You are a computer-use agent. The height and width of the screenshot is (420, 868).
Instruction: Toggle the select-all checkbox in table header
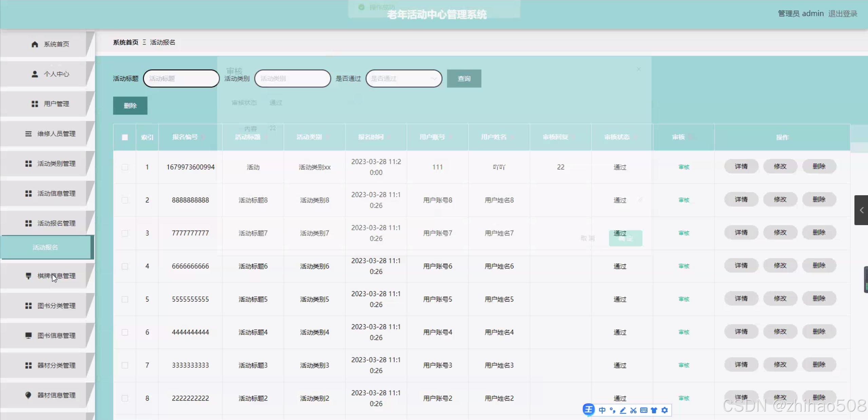(x=125, y=137)
